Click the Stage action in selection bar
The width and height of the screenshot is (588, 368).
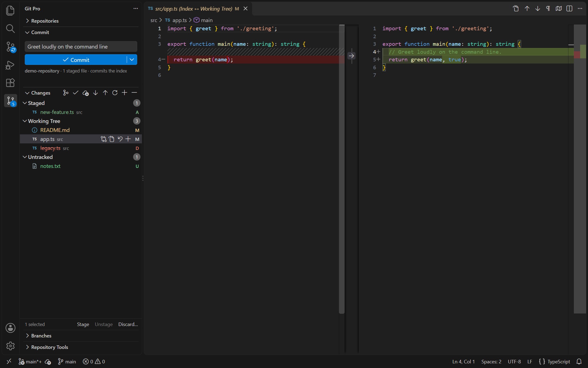pyautogui.click(x=83, y=324)
